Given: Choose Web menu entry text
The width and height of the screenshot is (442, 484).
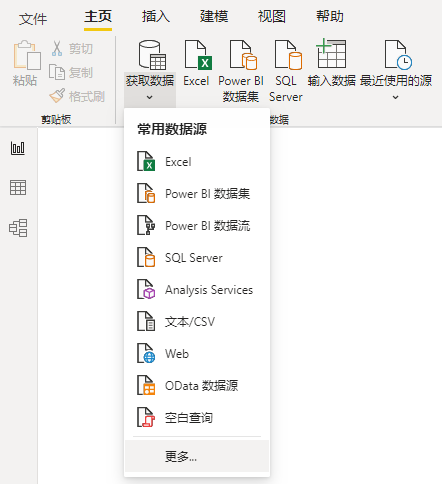Looking at the screenshot, I should click(x=177, y=354).
